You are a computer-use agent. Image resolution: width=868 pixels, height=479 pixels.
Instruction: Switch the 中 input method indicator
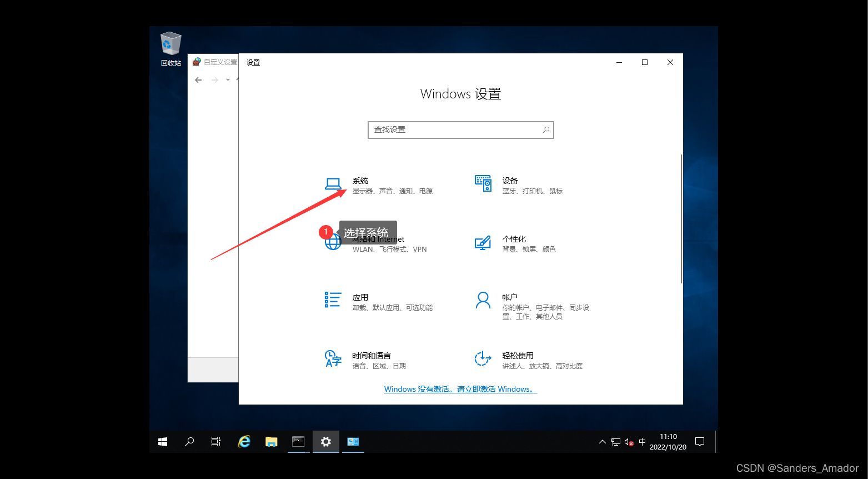642,441
